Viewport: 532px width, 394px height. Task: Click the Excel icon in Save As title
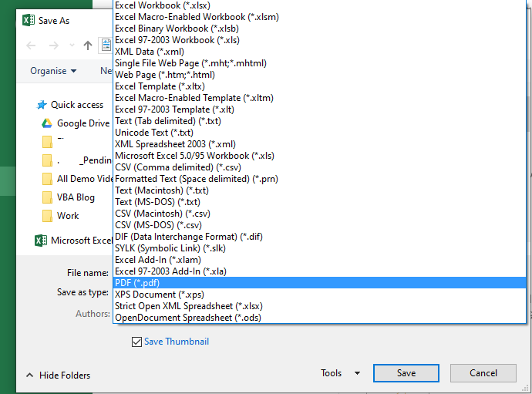[29, 20]
